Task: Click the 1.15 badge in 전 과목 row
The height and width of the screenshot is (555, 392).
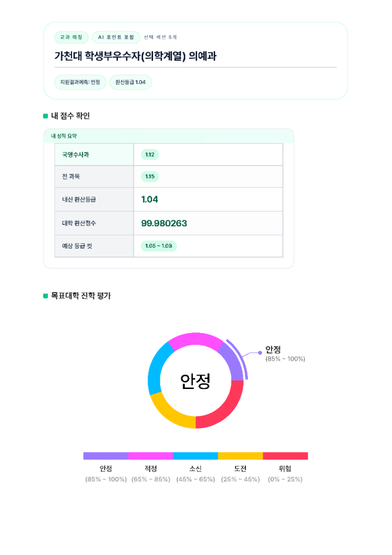Action: (x=150, y=176)
